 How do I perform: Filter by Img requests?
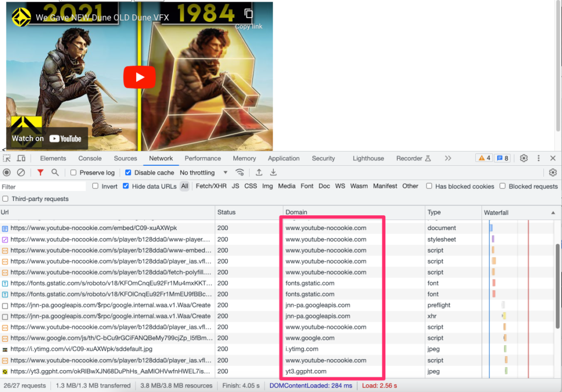pos(267,186)
